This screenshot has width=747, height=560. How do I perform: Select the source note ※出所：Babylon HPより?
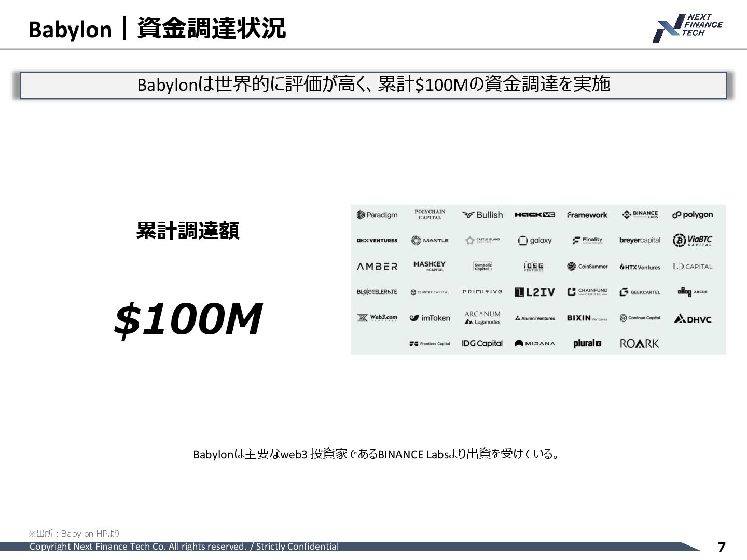tap(74, 534)
